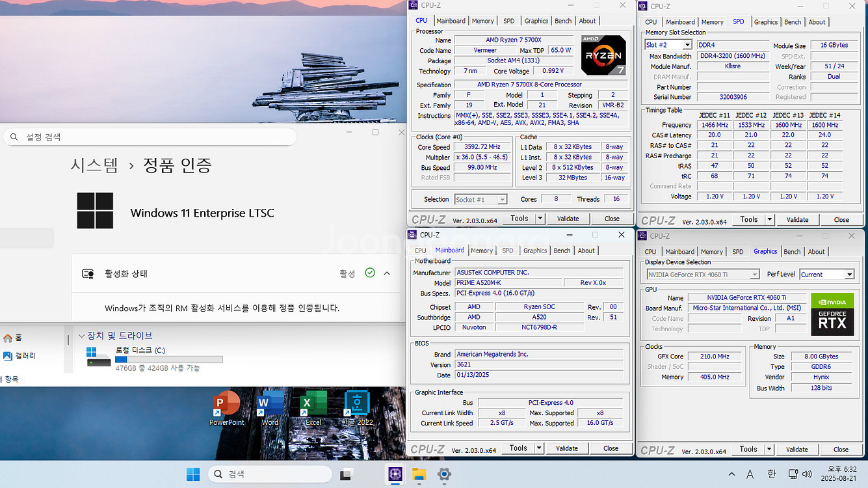The image size is (868, 488).
Task: Toggle the 한 Korean input mode indicator
Action: tap(771, 474)
